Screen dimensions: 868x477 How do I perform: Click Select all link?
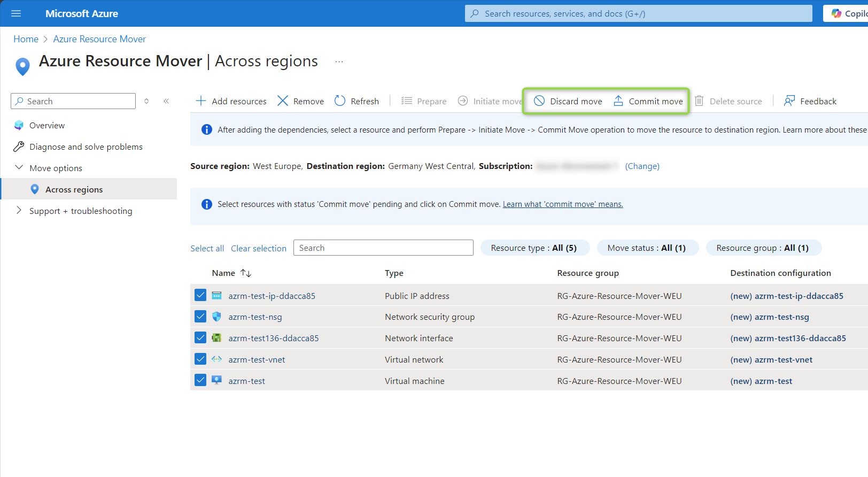click(207, 248)
